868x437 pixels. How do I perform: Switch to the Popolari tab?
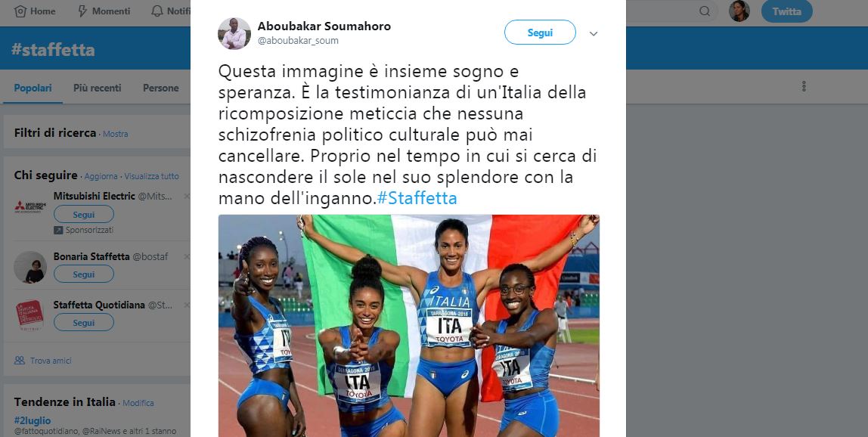[33, 88]
